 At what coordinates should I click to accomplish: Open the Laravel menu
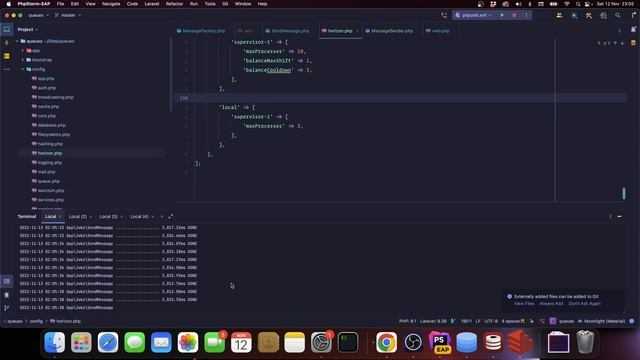pyautogui.click(x=151, y=4)
